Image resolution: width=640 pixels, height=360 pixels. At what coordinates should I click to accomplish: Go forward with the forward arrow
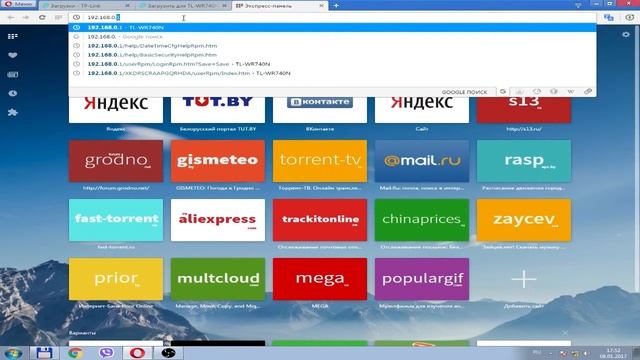click(26, 18)
